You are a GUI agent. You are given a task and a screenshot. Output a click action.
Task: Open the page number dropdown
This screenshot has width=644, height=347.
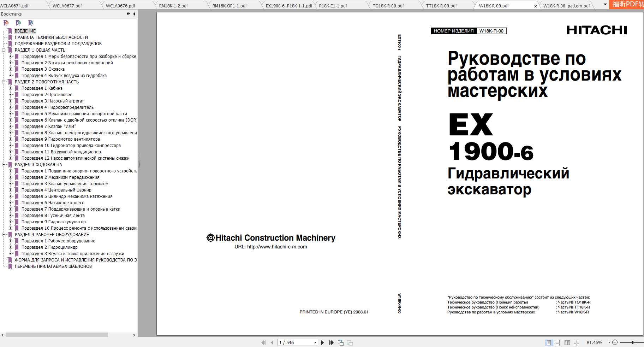click(316, 342)
